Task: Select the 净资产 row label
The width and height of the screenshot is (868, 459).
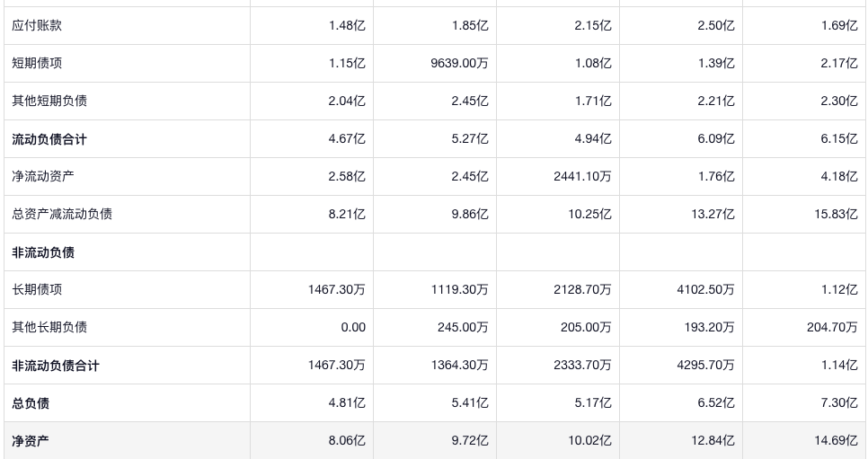Action: [31, 441]
